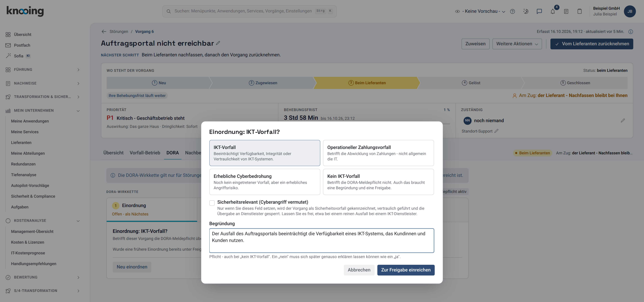Click the Zuweisen button

(x=475, y=44)
